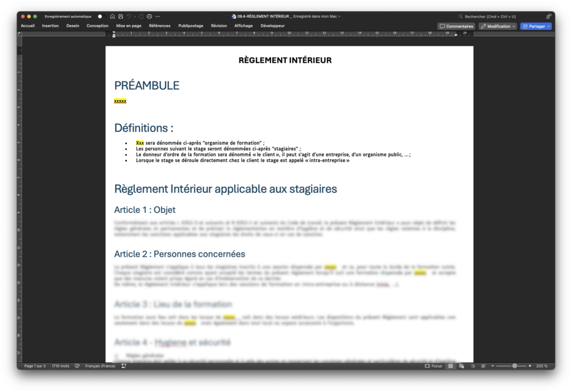Click the Français (France) language indicator
Image resolution: width=572 pixels, height=392 pixels.
[x=100, y=366]
